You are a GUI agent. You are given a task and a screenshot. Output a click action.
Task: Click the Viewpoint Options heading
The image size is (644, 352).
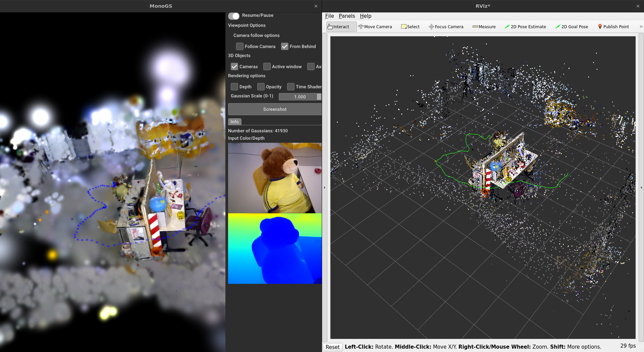[x=247, y=25]
